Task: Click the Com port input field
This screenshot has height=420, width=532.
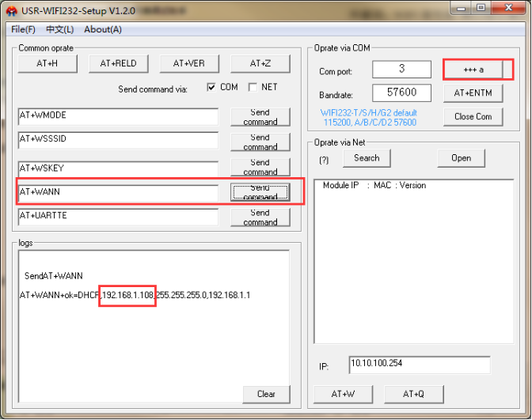Action: click(x=401, y=70)
